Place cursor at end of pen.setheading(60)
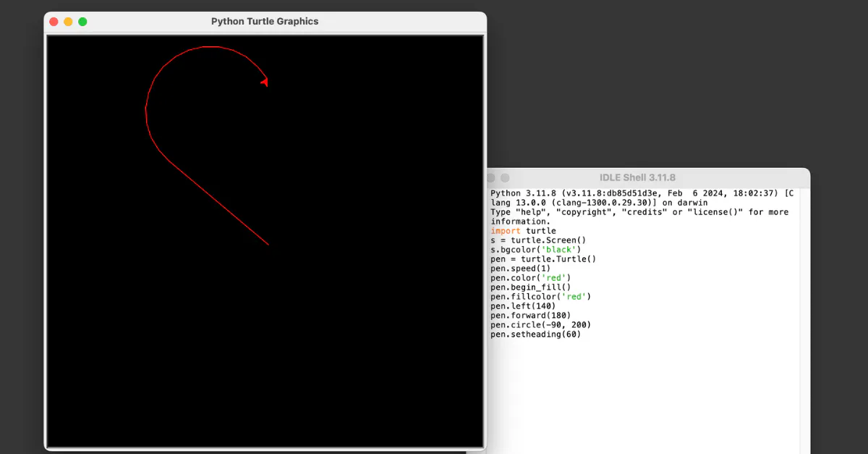Image resolution: width=868 pixels, height=454 pixels. click(x=581, y=335)
